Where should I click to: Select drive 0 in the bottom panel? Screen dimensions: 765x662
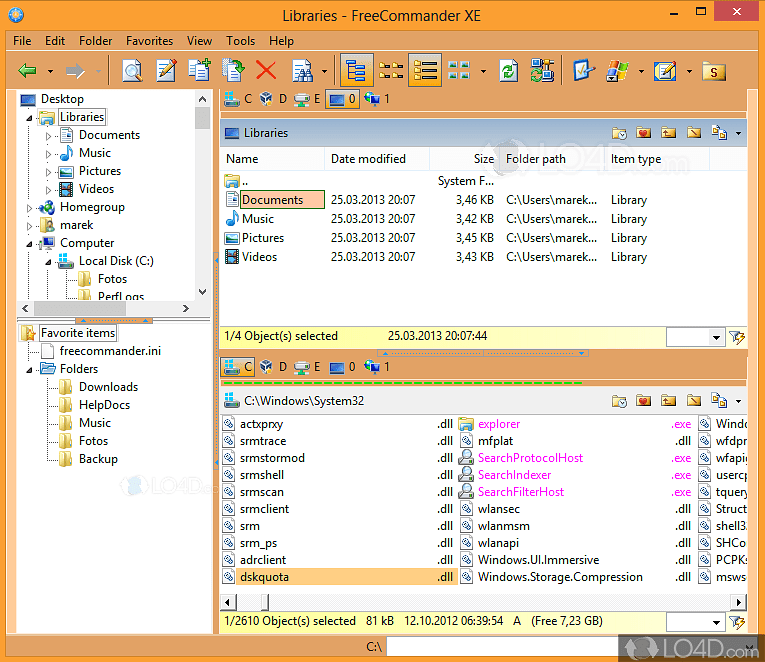pos(342,367)
